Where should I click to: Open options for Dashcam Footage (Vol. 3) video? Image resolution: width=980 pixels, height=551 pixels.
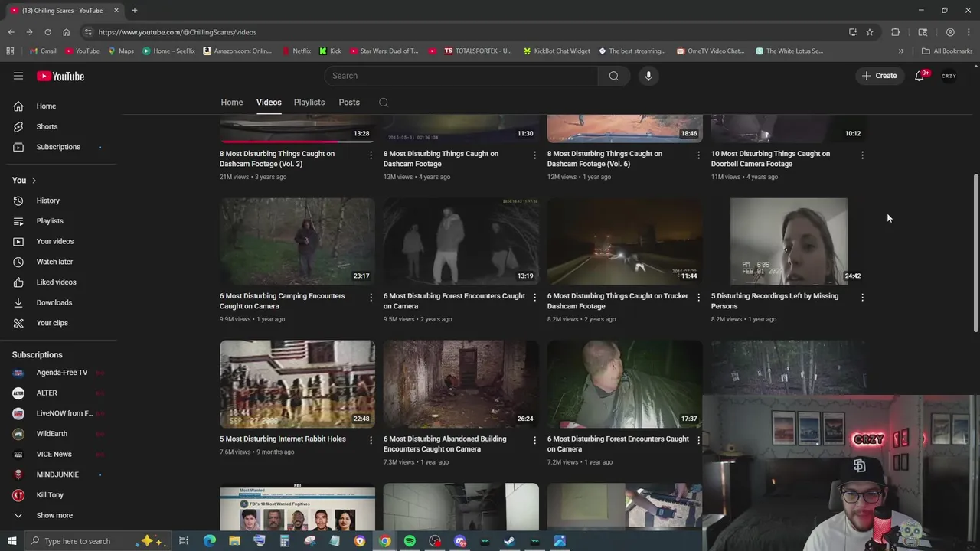[x=371, y=155]
